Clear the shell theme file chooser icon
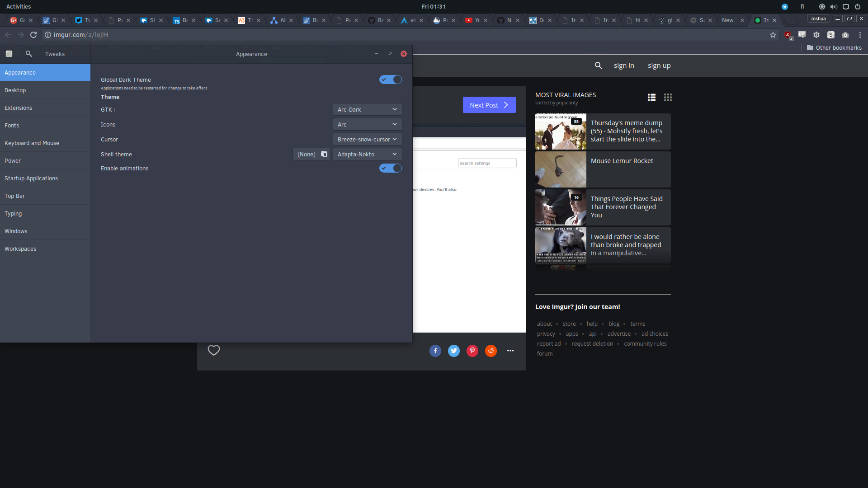The height and width of the screenshot is (488, 868). click(324, 155)
